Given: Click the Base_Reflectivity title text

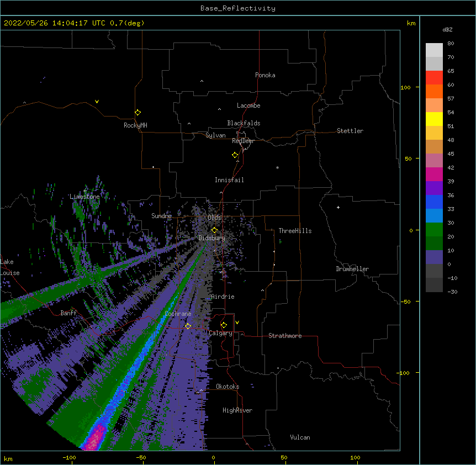Looking at the screenshot, I should coord(238,8).
